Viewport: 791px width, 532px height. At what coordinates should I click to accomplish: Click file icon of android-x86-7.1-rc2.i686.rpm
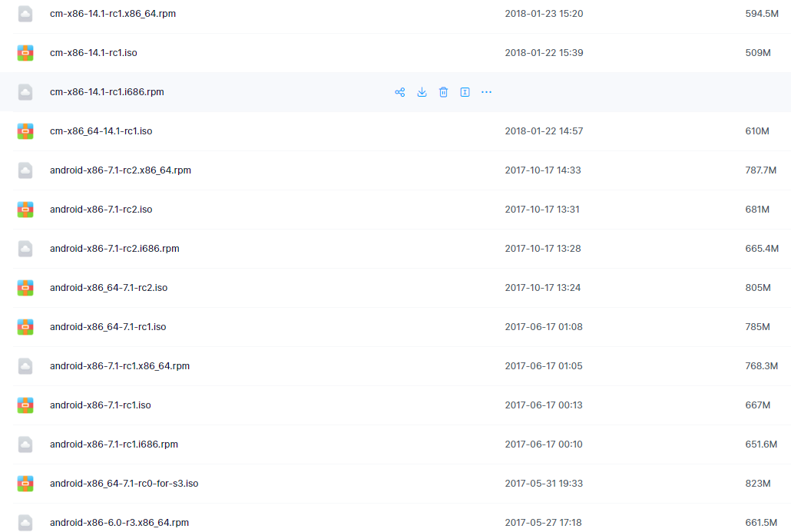(x=25, y=249)
